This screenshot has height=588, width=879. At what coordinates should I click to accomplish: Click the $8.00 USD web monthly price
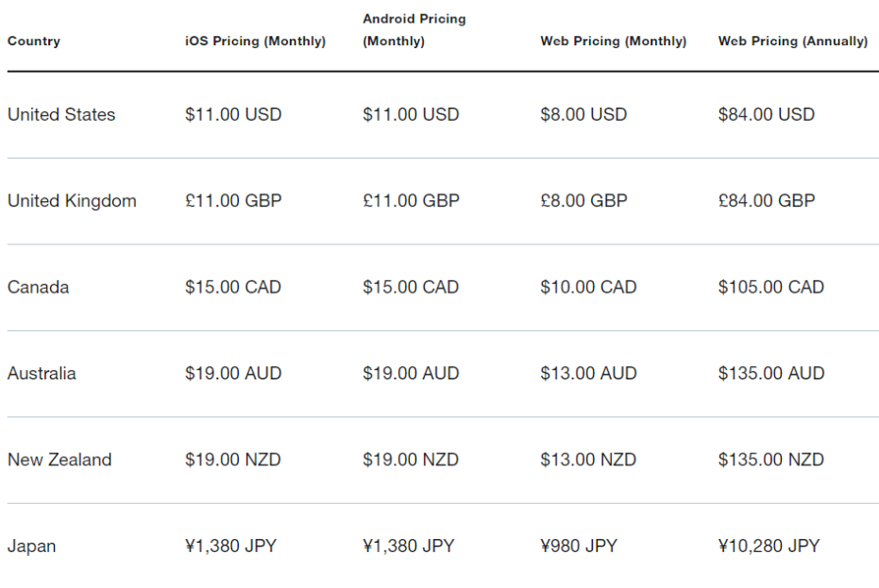(583, 114)
